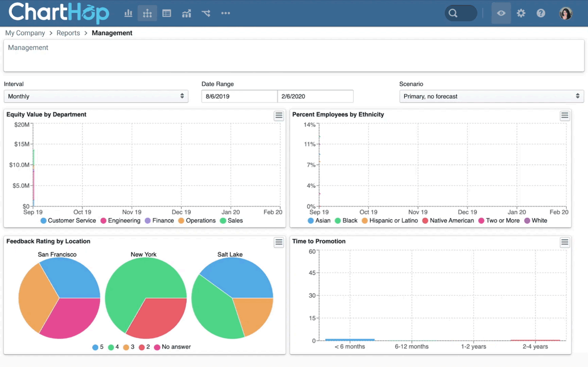Open the Time to Promotion chart options
The image size is (588, 367).
[564, 242]
